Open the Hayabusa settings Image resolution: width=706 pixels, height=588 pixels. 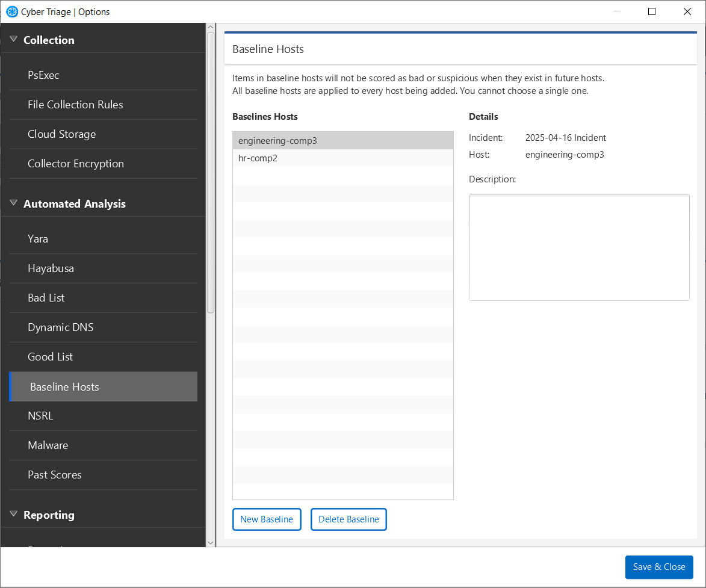pos(51,268)
